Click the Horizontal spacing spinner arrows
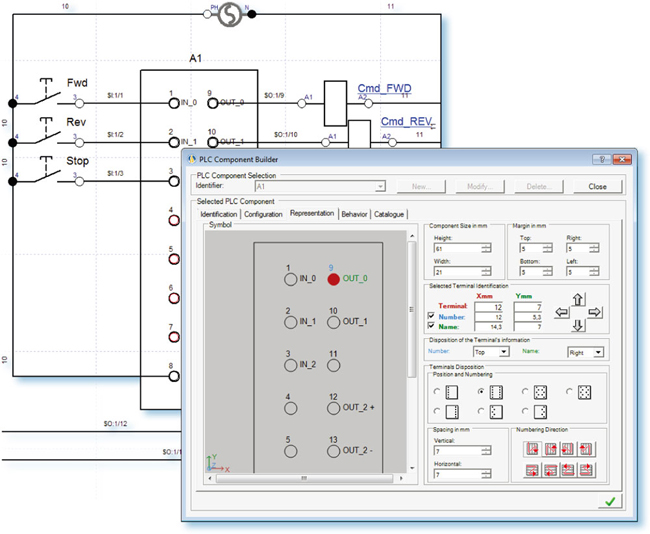 (486, 474)
